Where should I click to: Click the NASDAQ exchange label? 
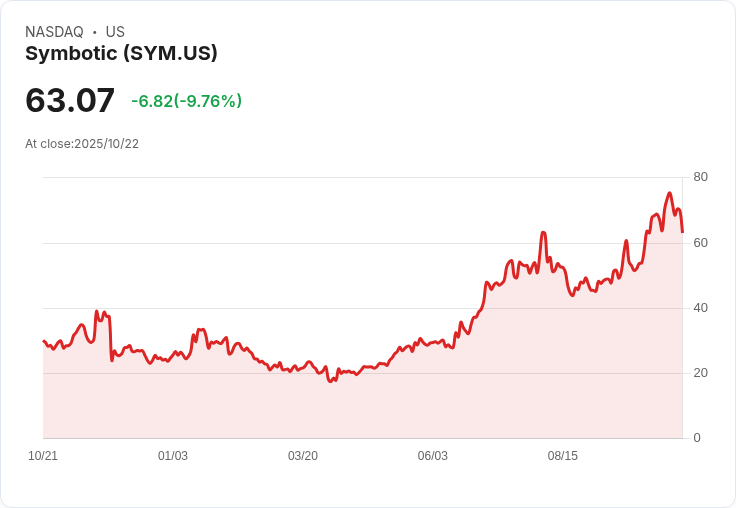[54, 32]
